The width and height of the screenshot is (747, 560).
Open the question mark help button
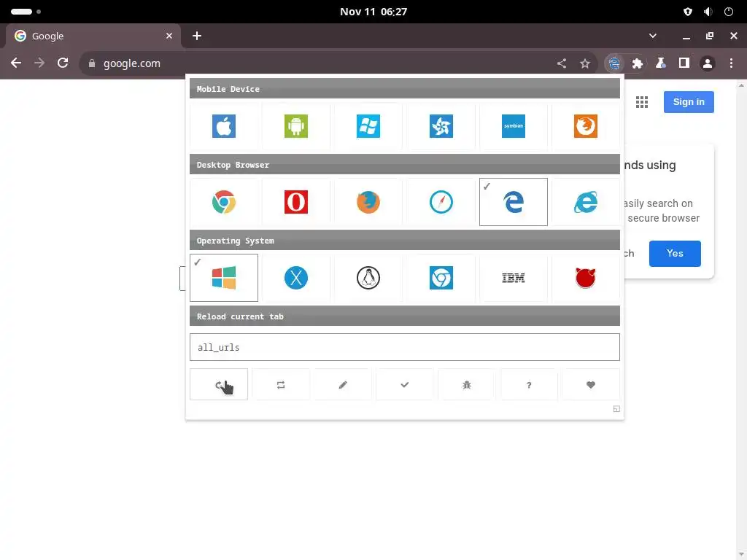click(528, 385)
